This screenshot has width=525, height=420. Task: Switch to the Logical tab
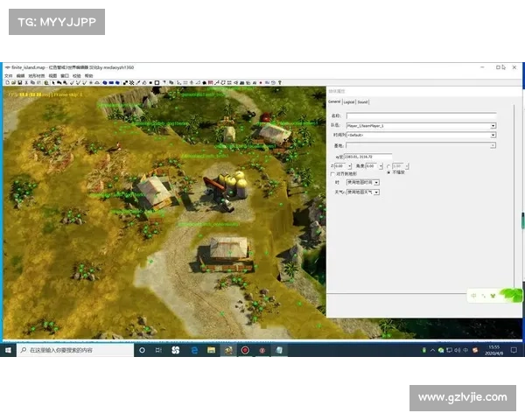tap(348, 101)
